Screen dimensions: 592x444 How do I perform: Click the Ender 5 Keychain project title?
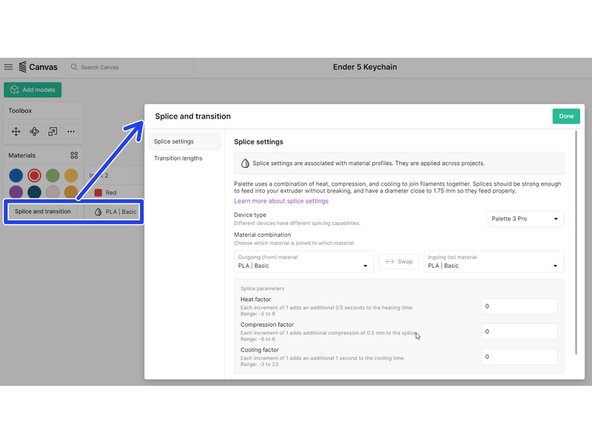point(365,67)
